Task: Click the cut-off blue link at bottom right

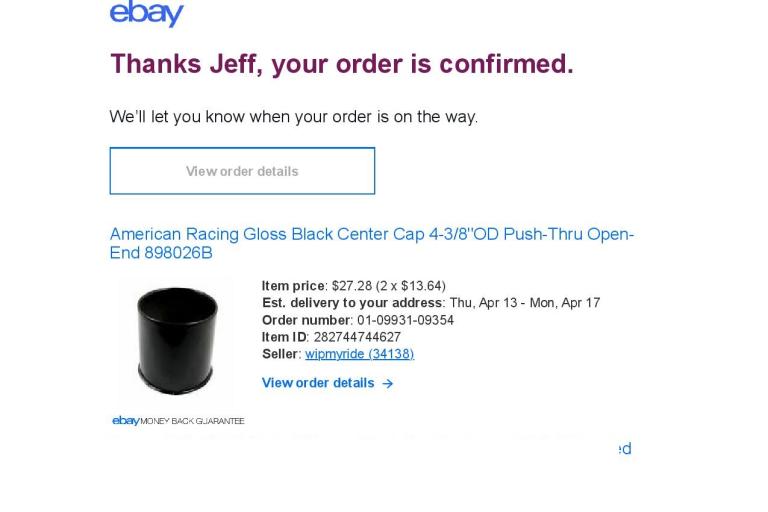Action: (624, 449)
